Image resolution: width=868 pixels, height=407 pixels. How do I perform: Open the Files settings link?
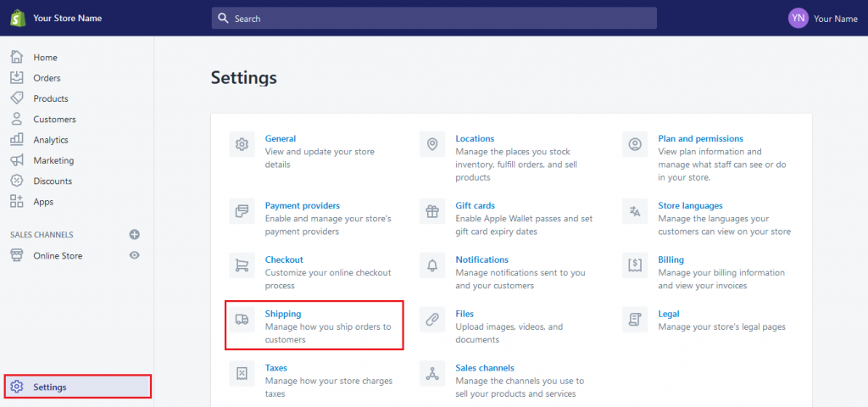point(465,314)
